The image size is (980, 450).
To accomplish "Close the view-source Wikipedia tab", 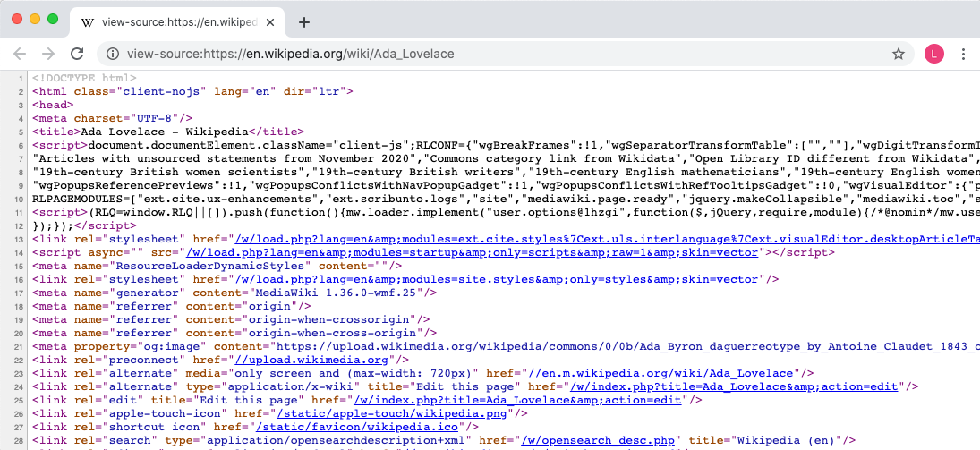I will pyautogui.click(x=270, y=22).
